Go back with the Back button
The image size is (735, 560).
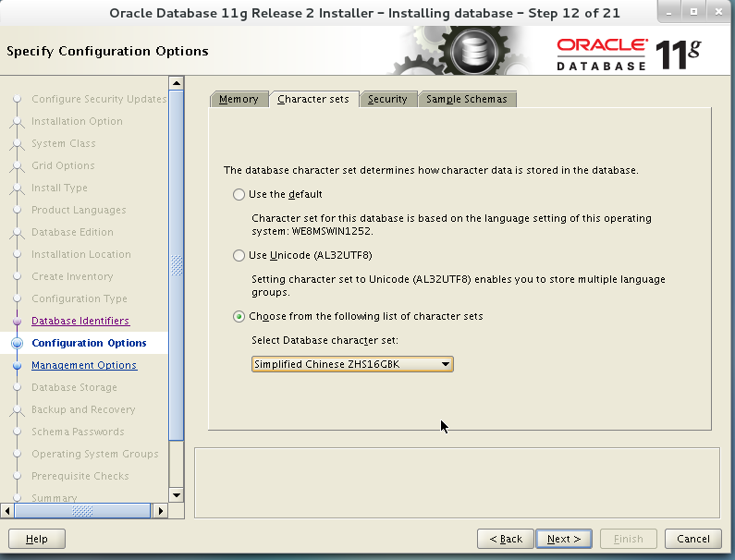point(506,539)
